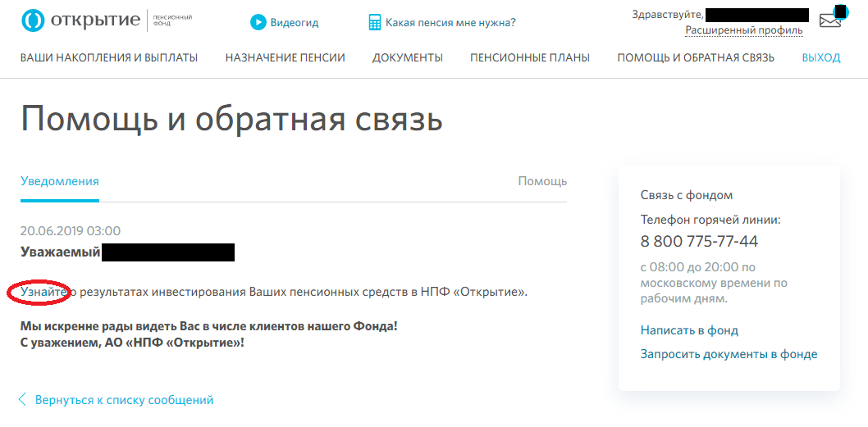Click Запросить документы в фонде
Viewport: 868px width, 427px height.
coord(729,354)
